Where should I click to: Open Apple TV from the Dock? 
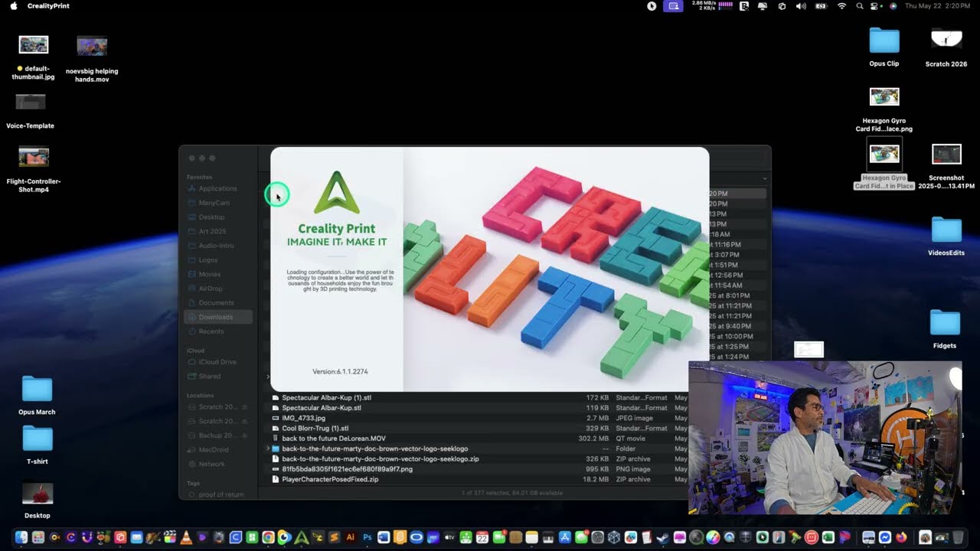click(449, 537)
